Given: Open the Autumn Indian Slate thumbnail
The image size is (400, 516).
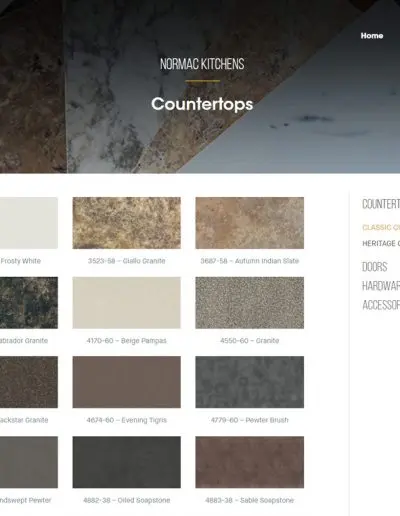Looking at the screenshot, I should tap(250, 223).
